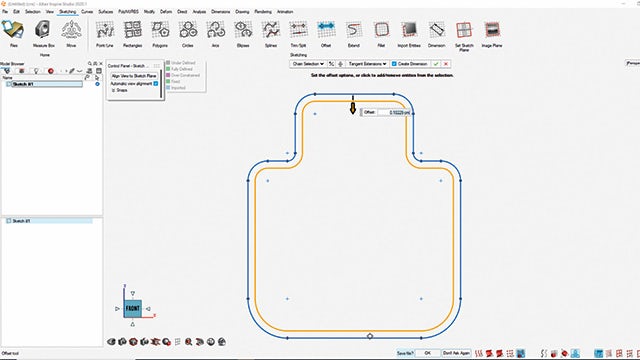Select the Measure Box tool
Viewport: 640px width, 360px height.
click(43, 30)
